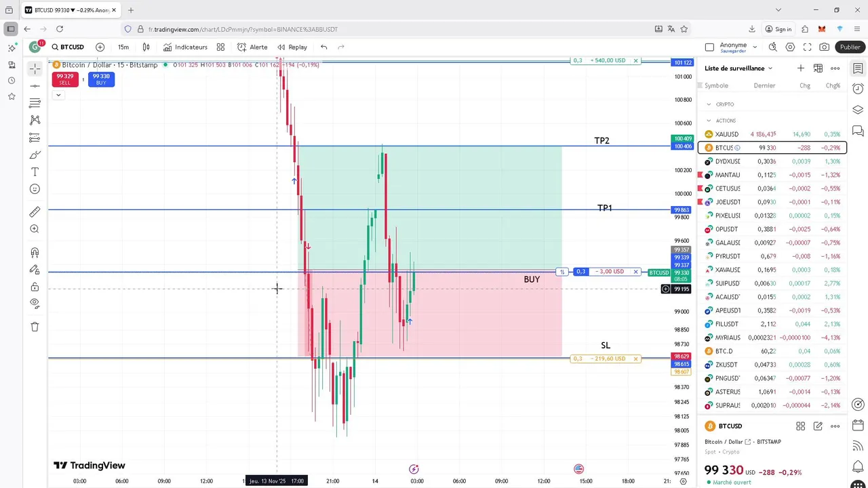The image size is (868, 488).
Task: Open the forecasting and measurement tools
Action: coord(35,138)
